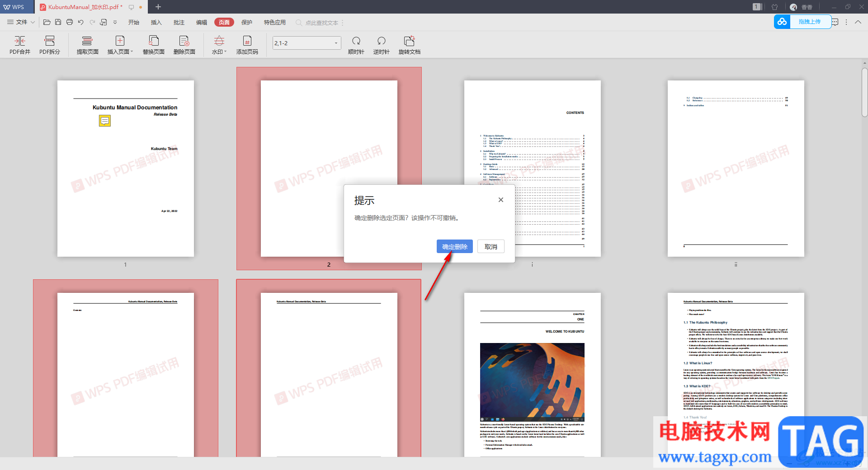Image resolution: width=868 pixels, height=470 pixels.
Task: Select the contents page i thumbnail
Action: [x=533, y=169]
